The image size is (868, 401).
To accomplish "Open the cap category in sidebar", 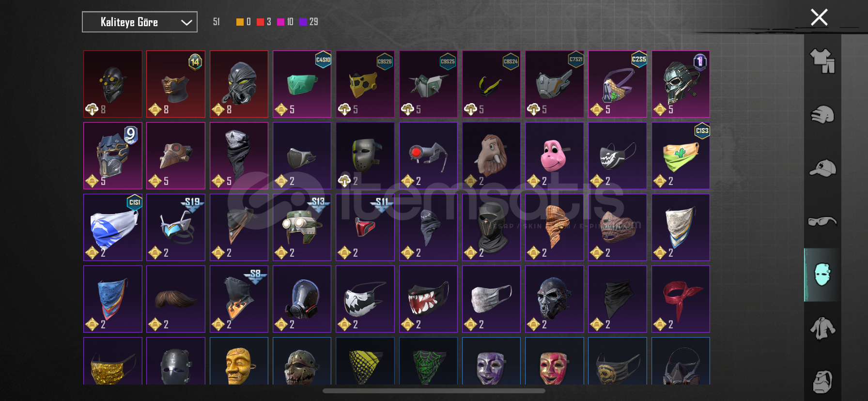I will pos(822,168).
